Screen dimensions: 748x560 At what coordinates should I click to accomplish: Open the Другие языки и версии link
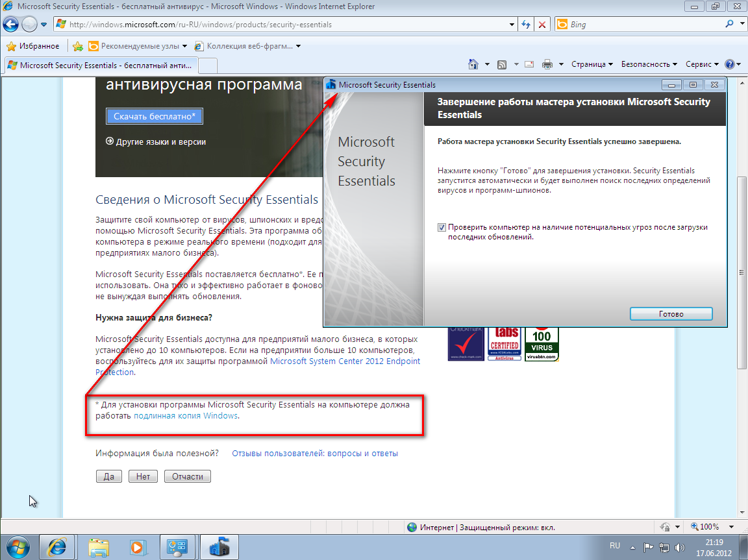tap(156, 141)
